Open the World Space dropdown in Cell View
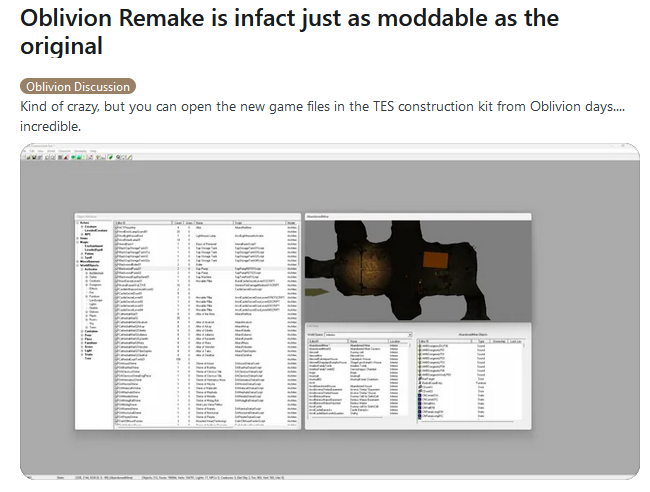 (x=368, y=334)
